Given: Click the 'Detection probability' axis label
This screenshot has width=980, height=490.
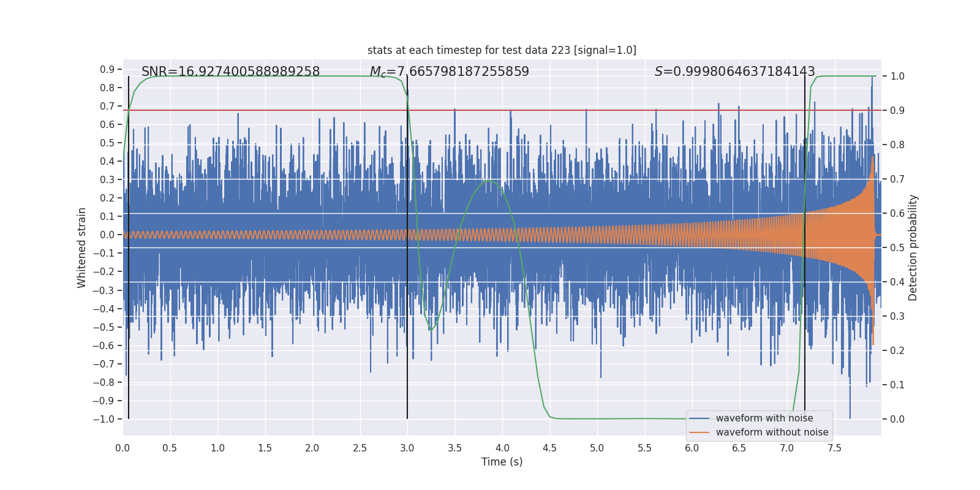Looking at the screenshot, I should pos(913,247).
